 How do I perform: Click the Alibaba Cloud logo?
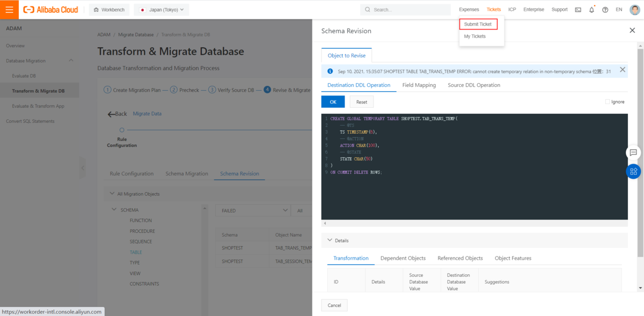(50, 10)
